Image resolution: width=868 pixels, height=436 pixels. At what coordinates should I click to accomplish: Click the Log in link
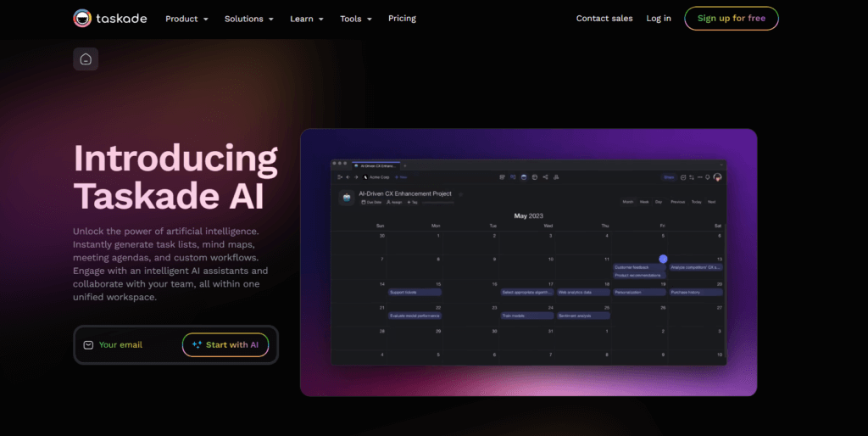coord(658,19)
